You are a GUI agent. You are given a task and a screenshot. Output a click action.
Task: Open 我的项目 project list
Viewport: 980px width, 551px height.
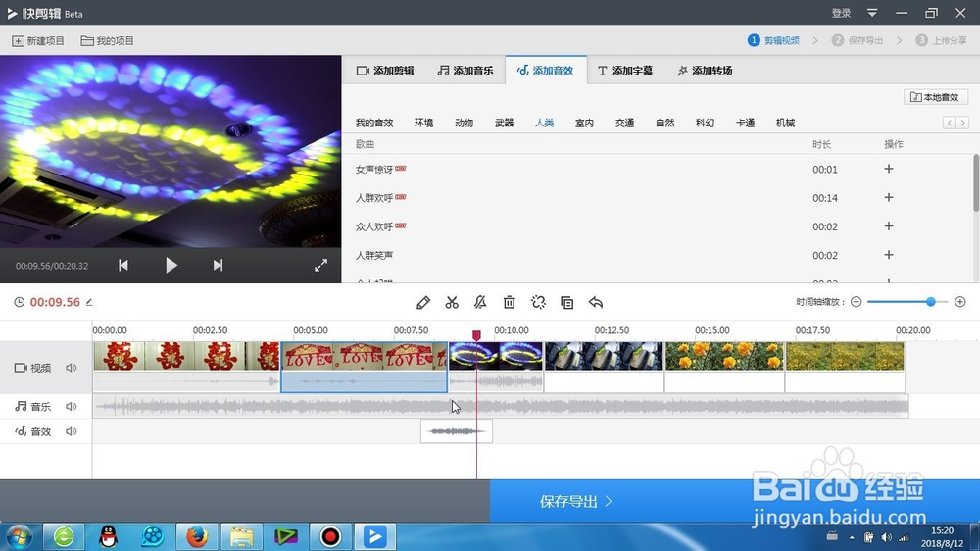coord(108,40)
